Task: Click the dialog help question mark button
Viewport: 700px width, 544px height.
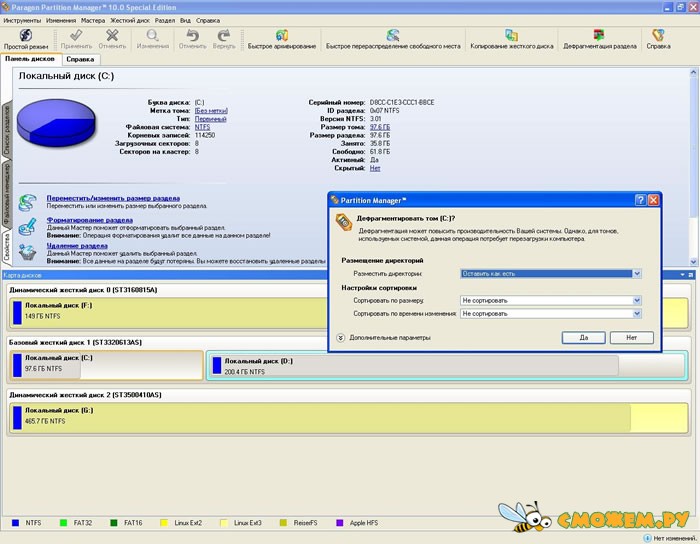Action: 640,200
